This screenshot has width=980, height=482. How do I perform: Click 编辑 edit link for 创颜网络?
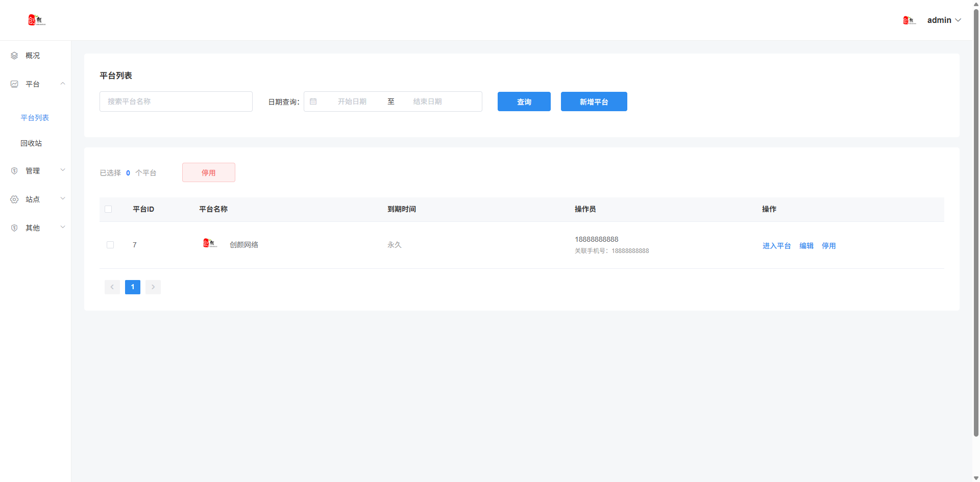click(x=806, y=246)
